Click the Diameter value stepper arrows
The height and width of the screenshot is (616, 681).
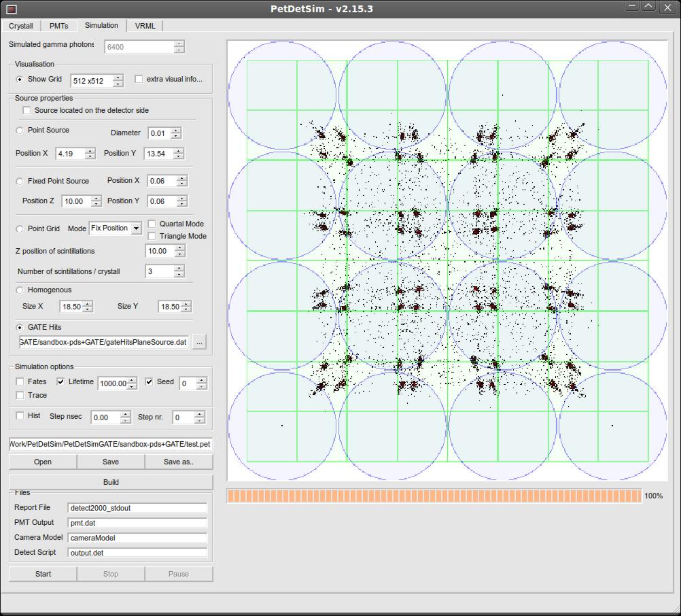click(176, 133)
